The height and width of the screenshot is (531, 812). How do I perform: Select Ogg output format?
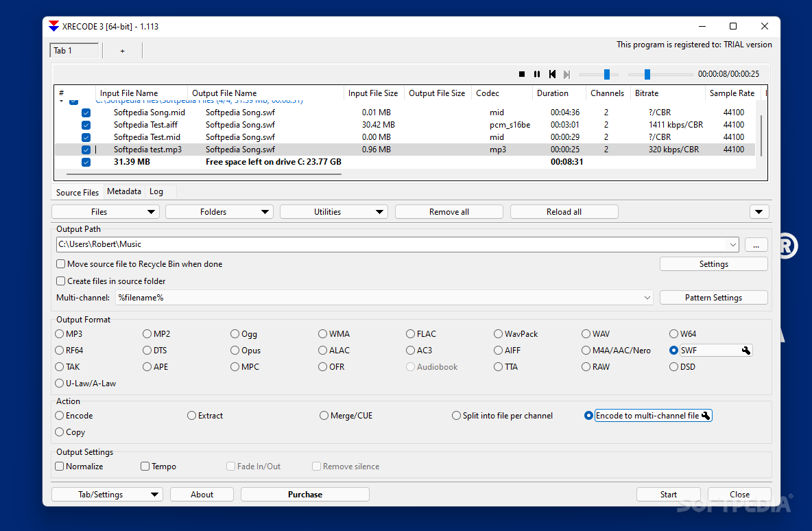[x=235, y=333]
